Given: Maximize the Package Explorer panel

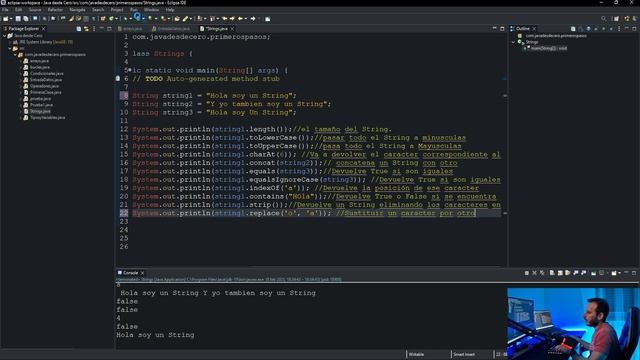Looking at the screenshot, I should [x=109, y=29].
